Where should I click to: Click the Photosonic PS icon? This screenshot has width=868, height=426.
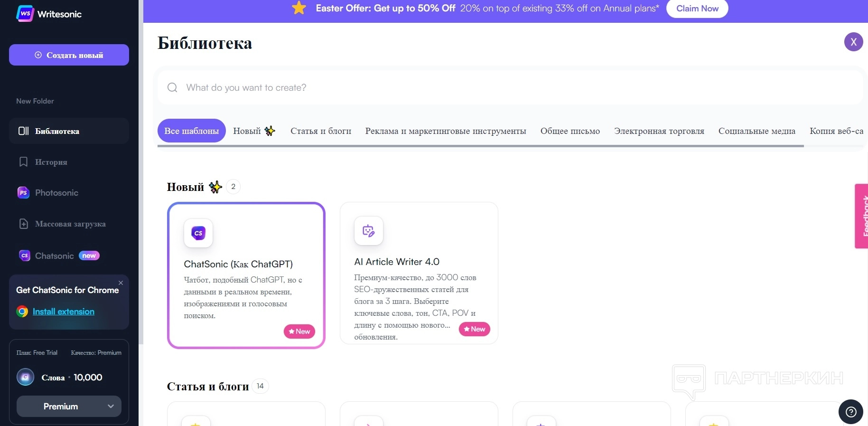(23, 193)
